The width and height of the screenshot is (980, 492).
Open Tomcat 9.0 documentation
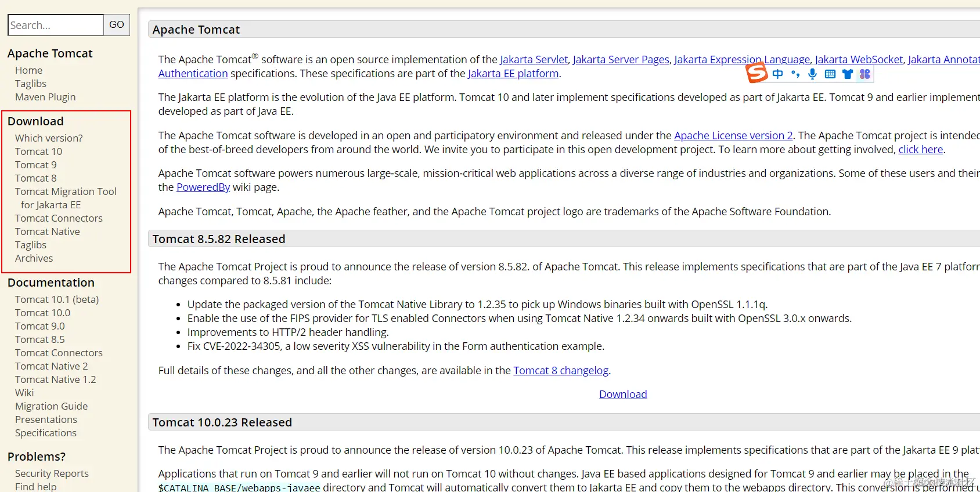(x=40, y=326)
